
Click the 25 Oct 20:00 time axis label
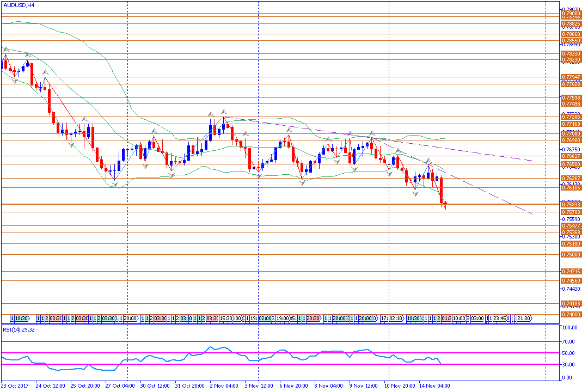[x=85, y=385]
